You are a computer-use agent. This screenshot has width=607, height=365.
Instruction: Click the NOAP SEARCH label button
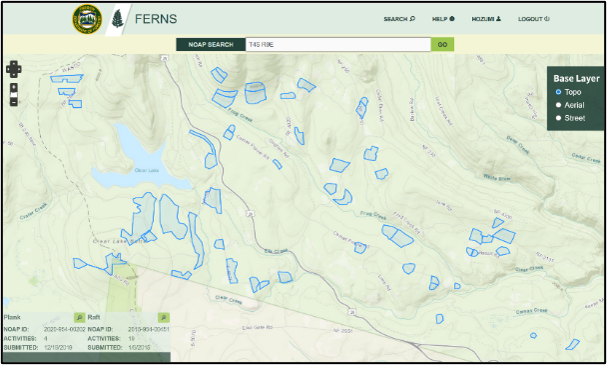[211, 45]
